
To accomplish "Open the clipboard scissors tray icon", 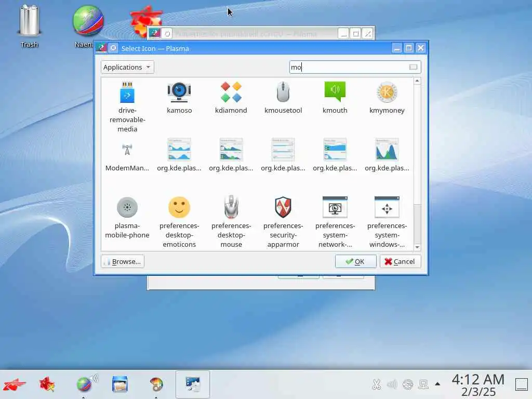I will pos(376,384).
